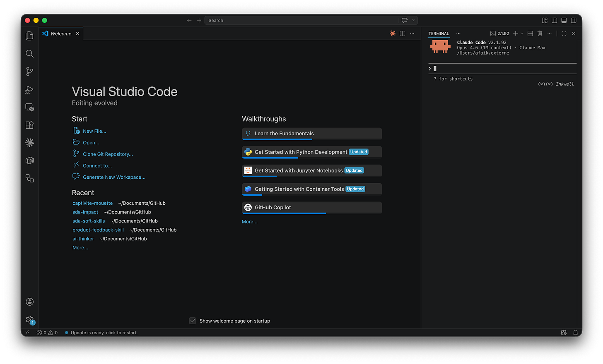Open the Source Control view
Viewport: 603px width, 364px height.
[x=29, y=71]
